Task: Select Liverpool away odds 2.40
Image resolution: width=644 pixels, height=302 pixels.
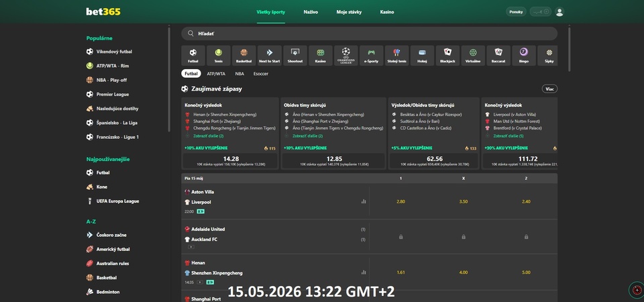Action: [526, 202]
